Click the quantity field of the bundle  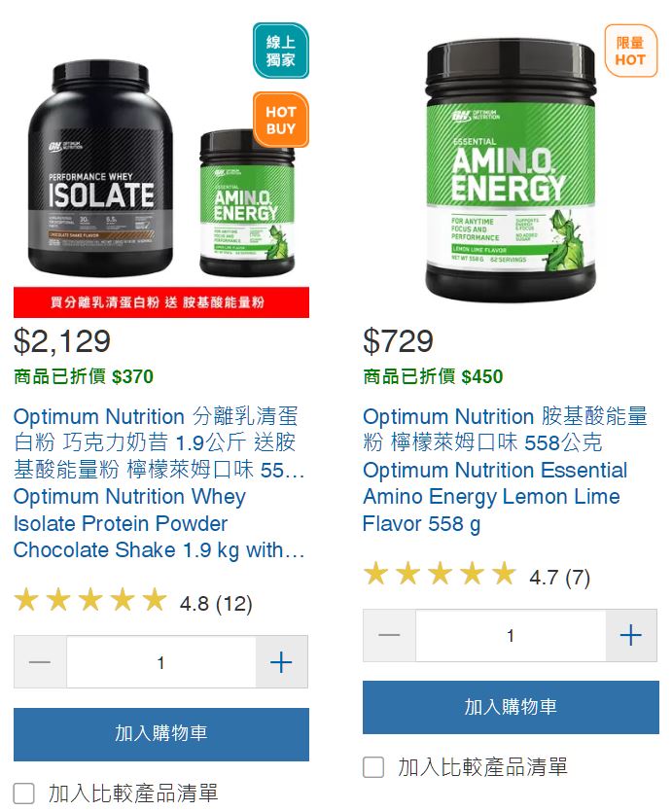click(x=160, y=662)
